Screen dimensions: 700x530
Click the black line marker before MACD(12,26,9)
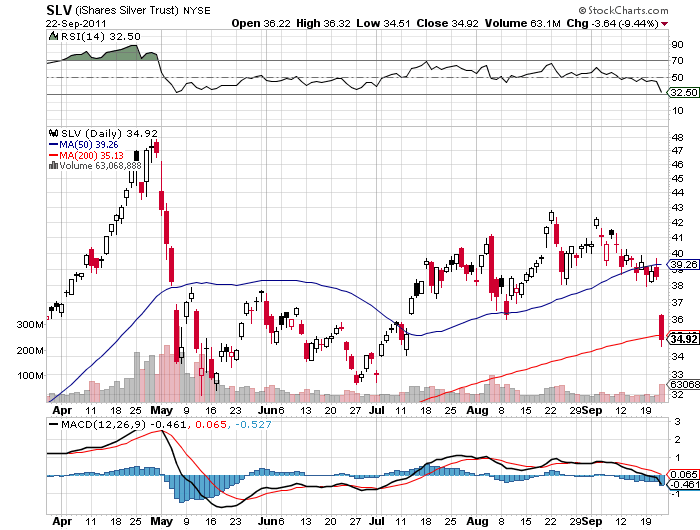pyautogui.click(x=53, y=424)
